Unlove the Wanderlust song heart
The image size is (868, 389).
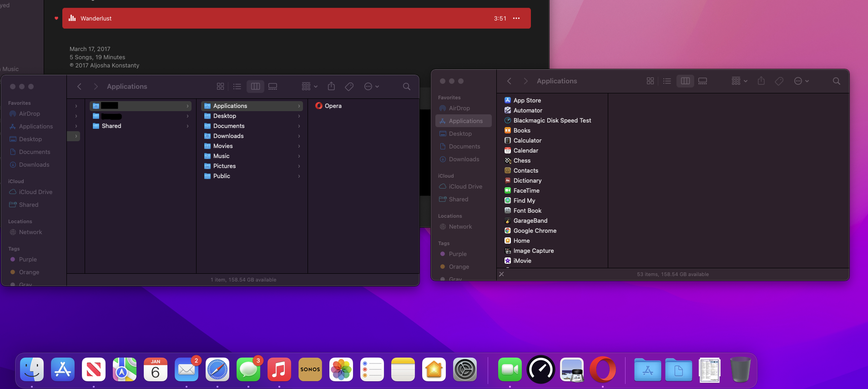pyautogui.click(x=56, y=18)
